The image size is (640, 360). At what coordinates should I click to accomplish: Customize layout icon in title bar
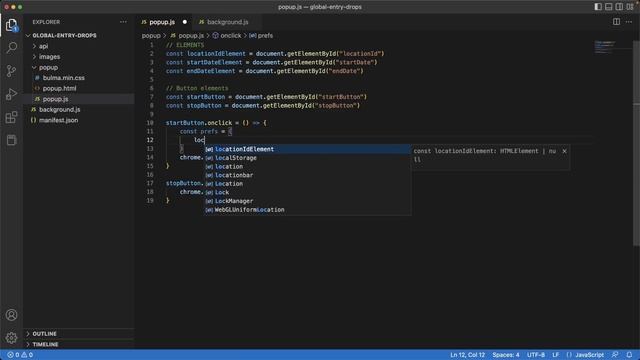coord(630,7)
